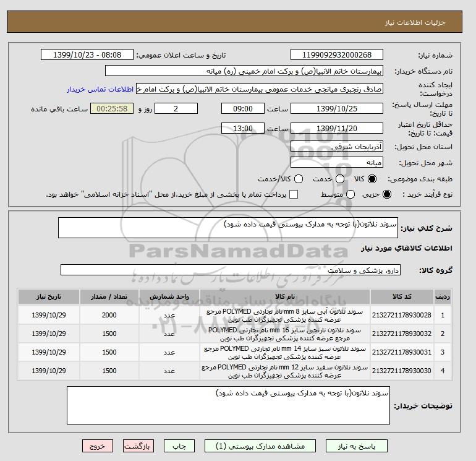Click the unit عدد in row 3

click(x=169, y=353)
